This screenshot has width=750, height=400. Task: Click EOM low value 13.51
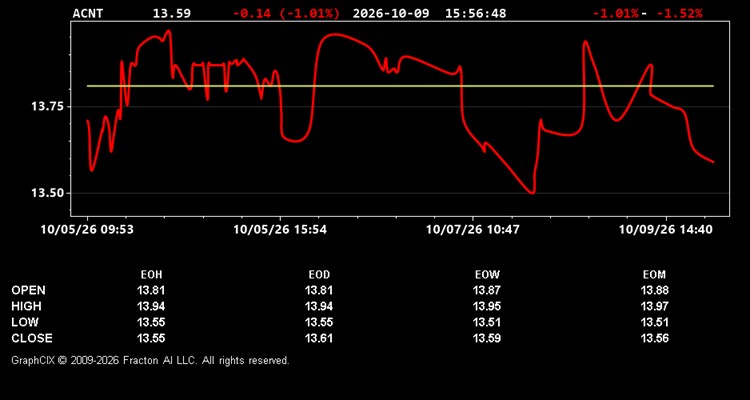654,322
